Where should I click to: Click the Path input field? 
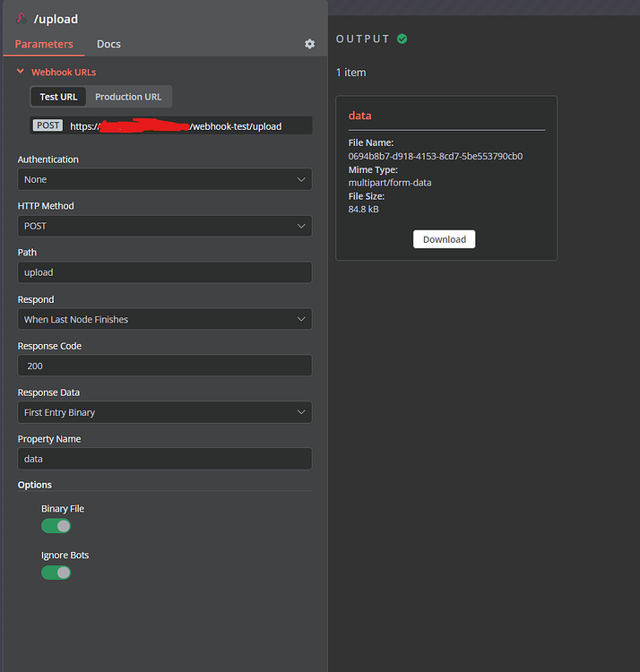[165, 272]
